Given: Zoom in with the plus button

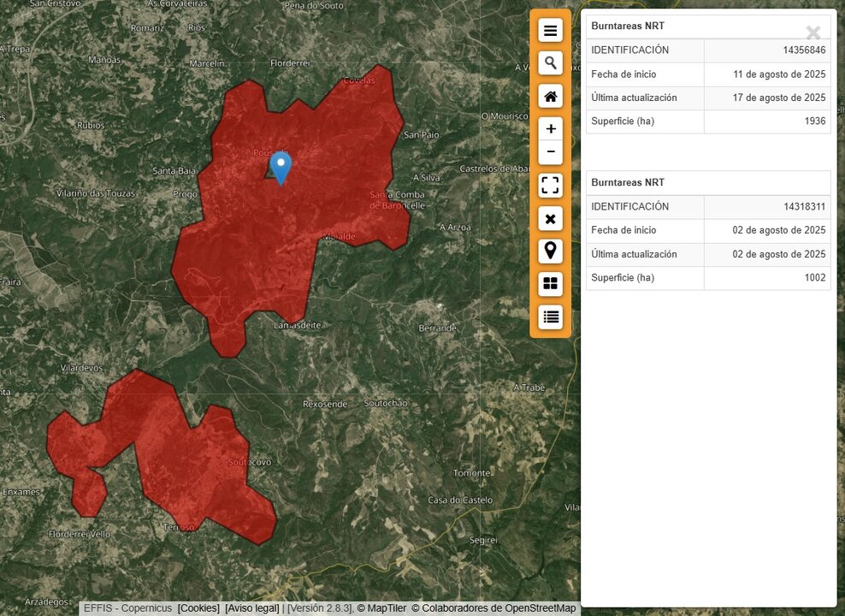Looking at the screenshot, I should (550, 129).
